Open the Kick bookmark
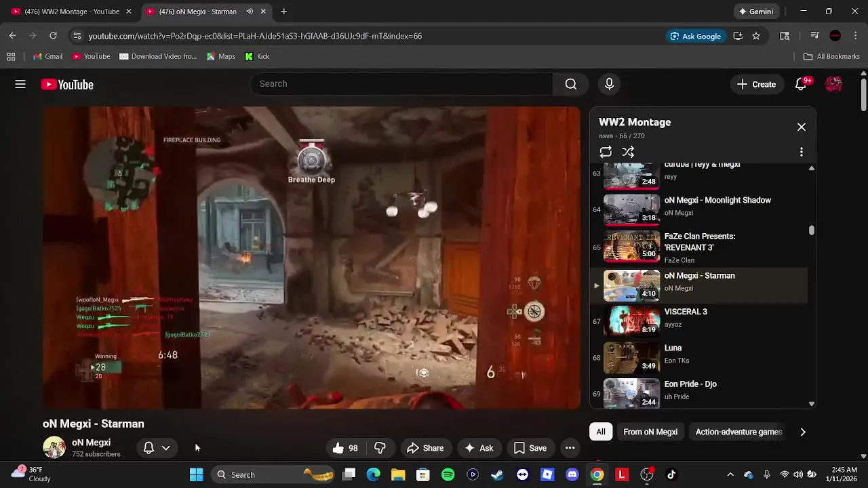The width and height of the screenshot is (868, 488). pos(257,56)
